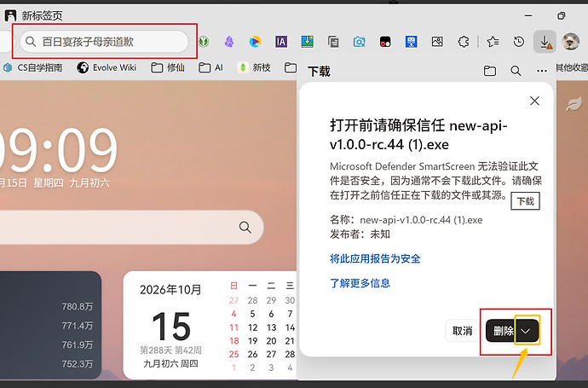Viewport: 588px width, 388px height.
Task: Search downloads using the magnifier icon
Action: tap(516, 71)
